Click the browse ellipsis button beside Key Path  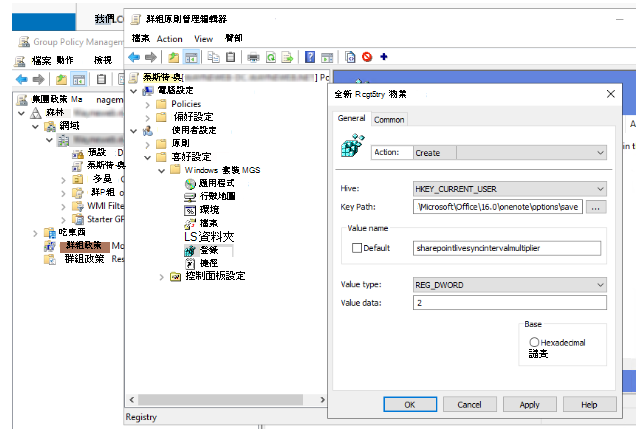point(596,207)
